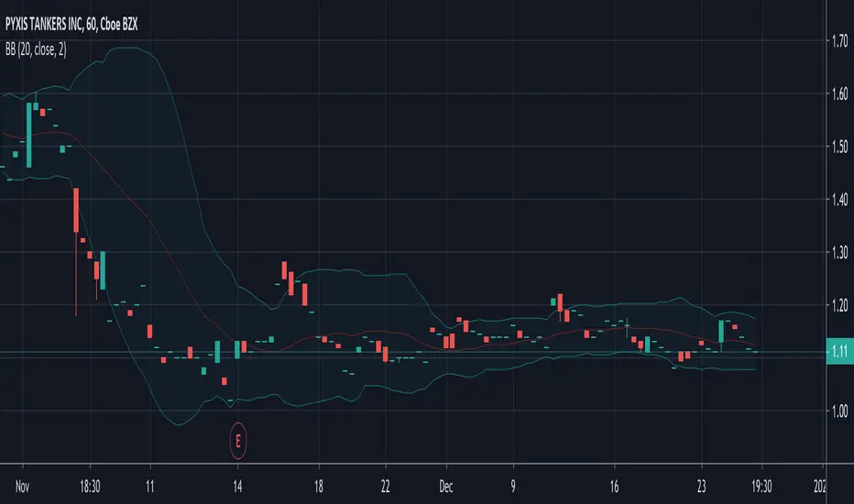
Task: Click the 11 date label on time axis
Action: pyautogui.click(x=149, y=486)
